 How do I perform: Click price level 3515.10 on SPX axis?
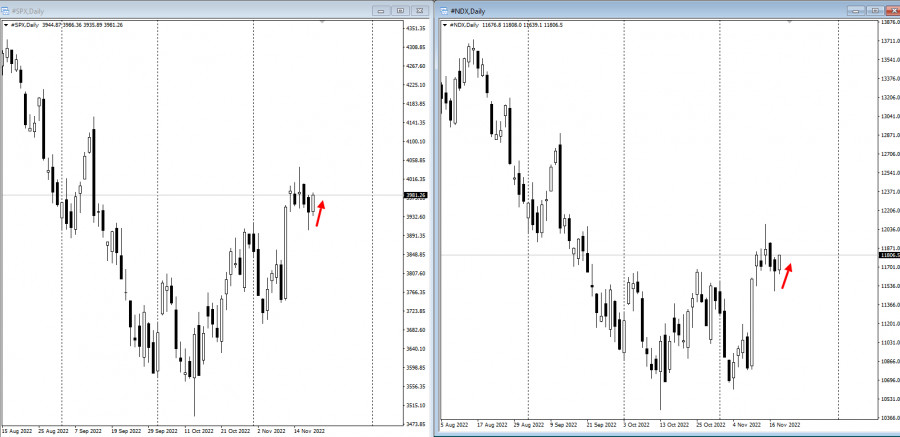click(x=416, y=405)
